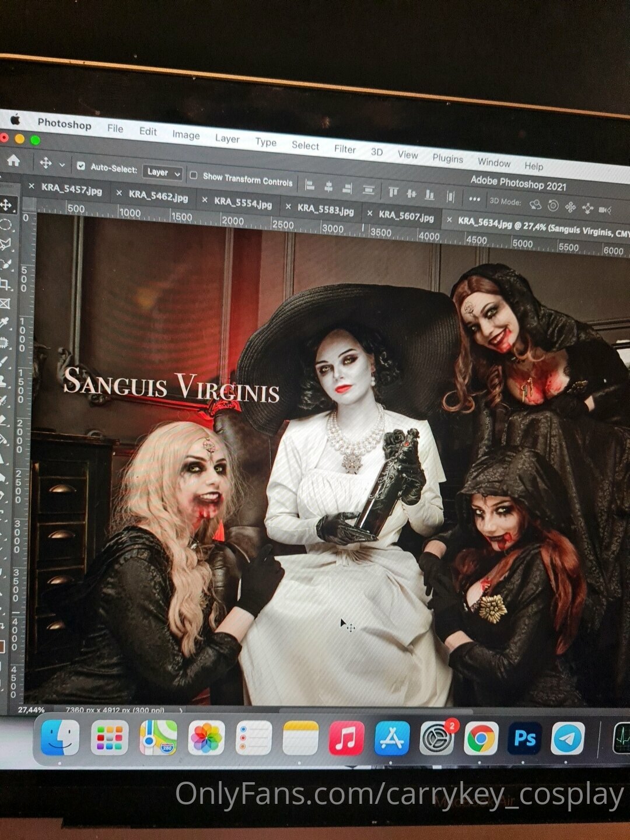This screenshot has height=840, width=630.
Task: Click the Sanguis Virginis text on canvas
Action: point(171,385)
